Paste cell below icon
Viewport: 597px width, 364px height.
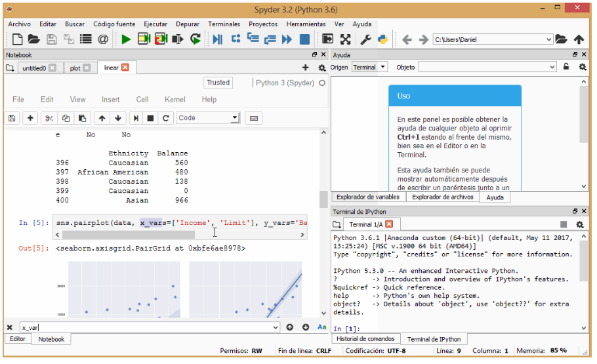point(82,118)
